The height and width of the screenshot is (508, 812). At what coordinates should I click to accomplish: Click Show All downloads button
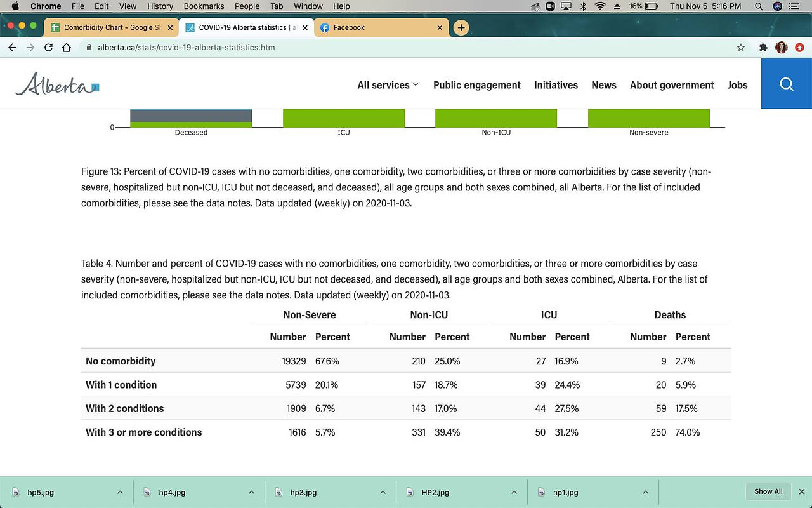(x=768, y=491)
